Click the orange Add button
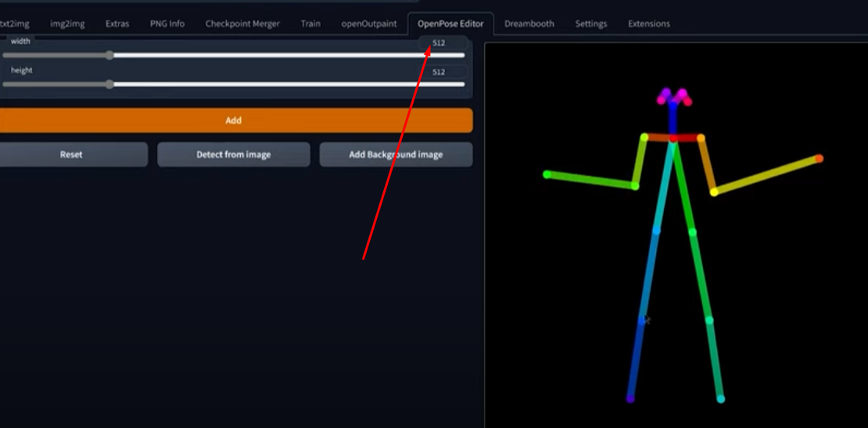Screen dimensions: 868x428 [234, 120]
